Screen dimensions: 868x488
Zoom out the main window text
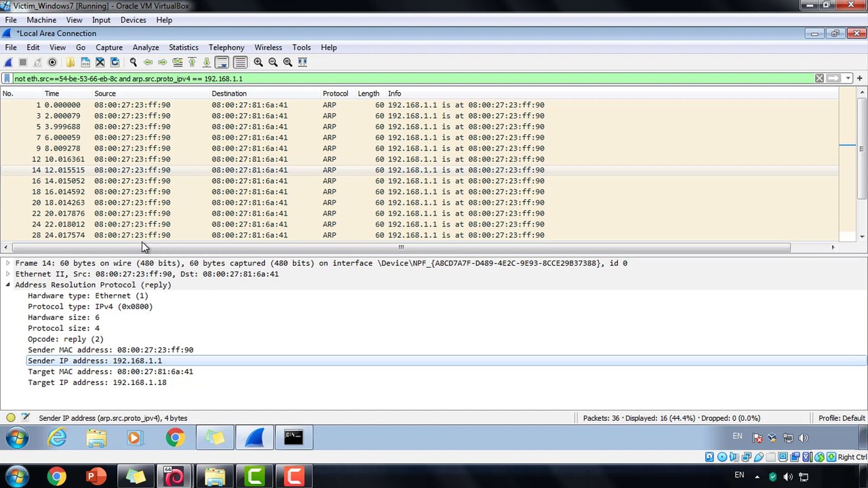click(x=273, y=62)
